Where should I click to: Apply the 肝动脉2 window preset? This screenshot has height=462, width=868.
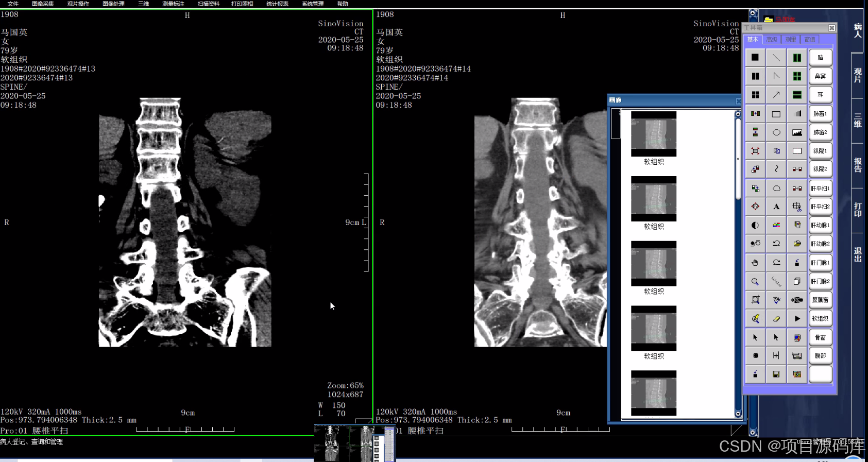click(821, 244)
